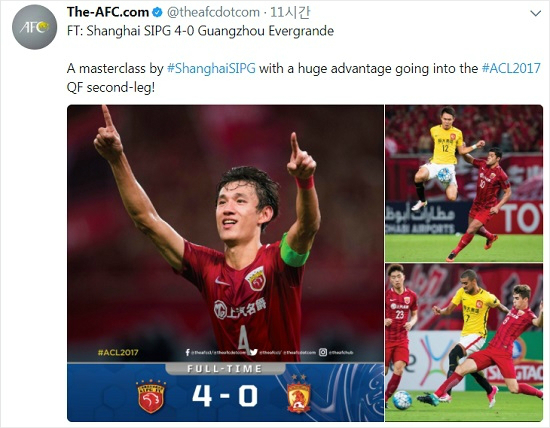Open the tweet timestamp 11시간
Screen dimensions: 550x428
click(290, 12)
